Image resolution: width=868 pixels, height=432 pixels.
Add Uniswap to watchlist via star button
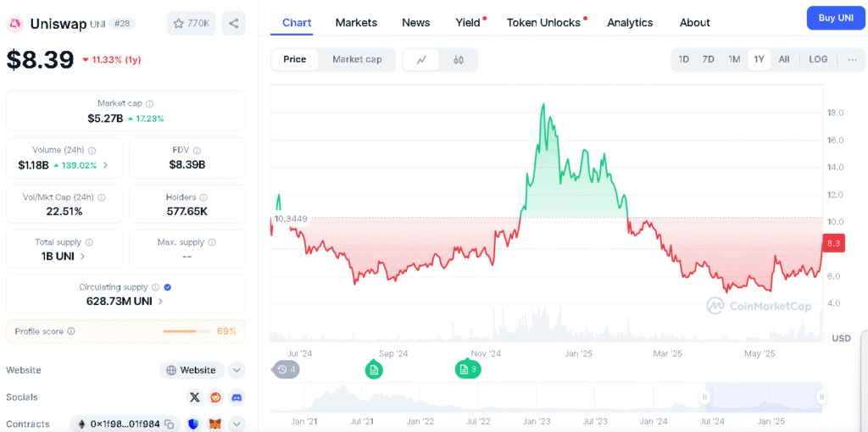(x=192, y=24)
